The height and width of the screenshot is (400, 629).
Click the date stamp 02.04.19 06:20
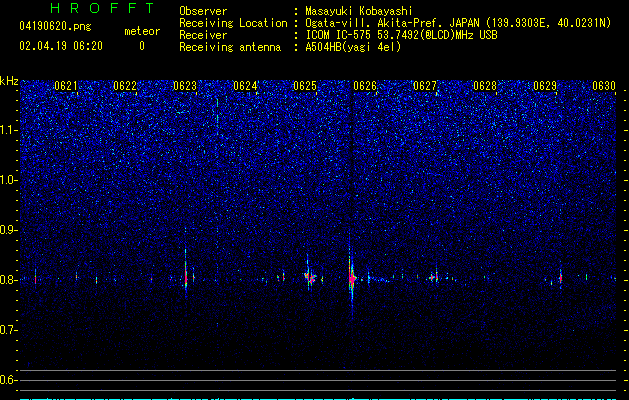[x=61, y=46]
